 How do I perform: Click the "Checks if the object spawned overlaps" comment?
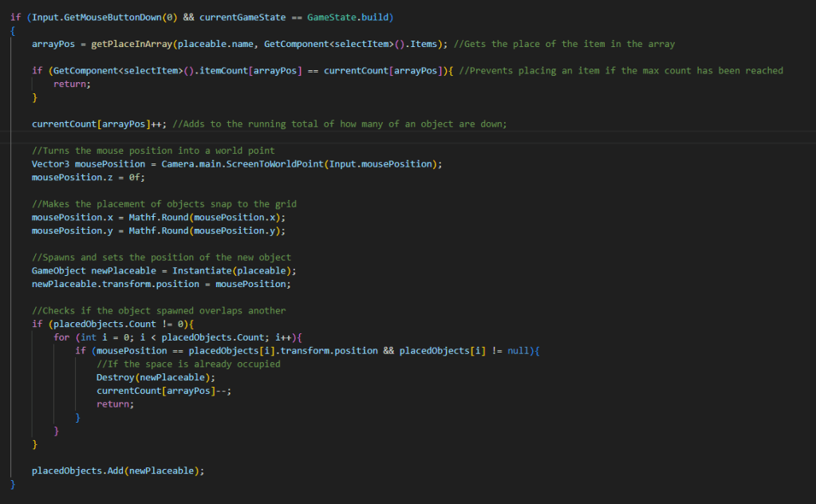[158, 310]
